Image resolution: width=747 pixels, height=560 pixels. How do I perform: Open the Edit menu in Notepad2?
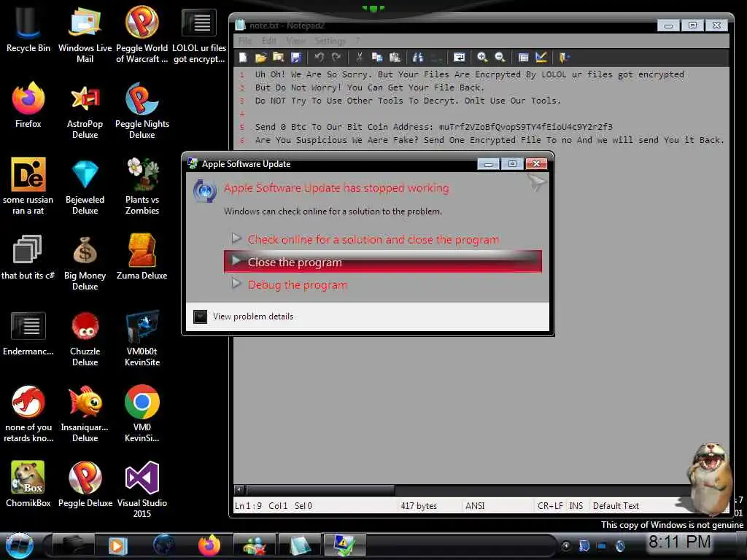[x=268, y=41]
